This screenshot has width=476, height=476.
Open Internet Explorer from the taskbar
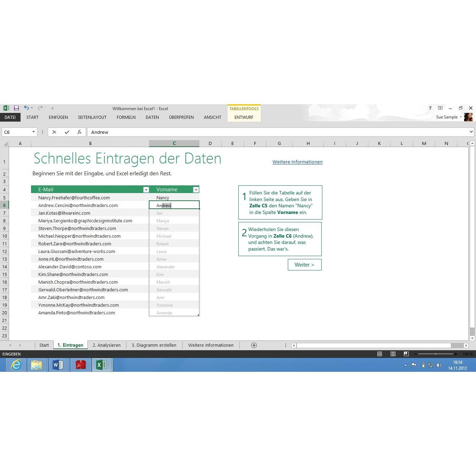[16, 365]
